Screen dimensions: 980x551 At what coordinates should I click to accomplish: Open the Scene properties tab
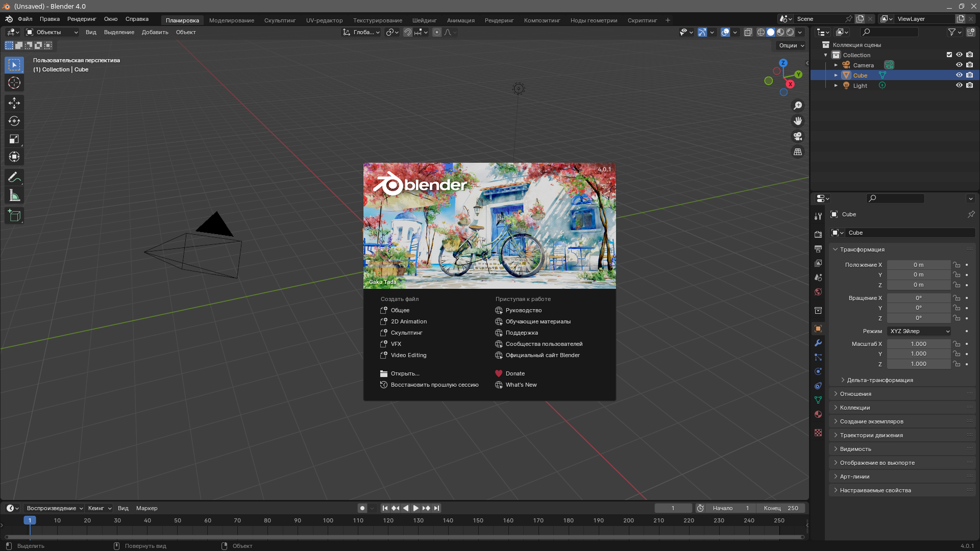[x=818, y=278]
